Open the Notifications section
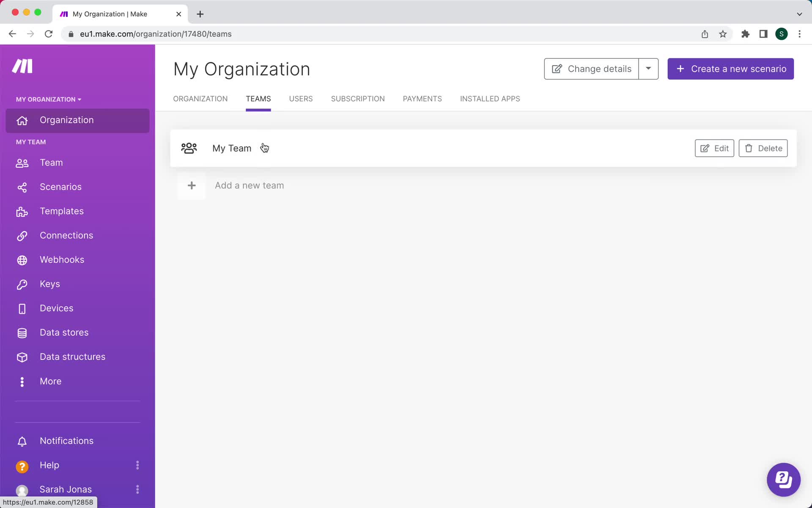Screen dimensions: 812x508 pos(66,440)
